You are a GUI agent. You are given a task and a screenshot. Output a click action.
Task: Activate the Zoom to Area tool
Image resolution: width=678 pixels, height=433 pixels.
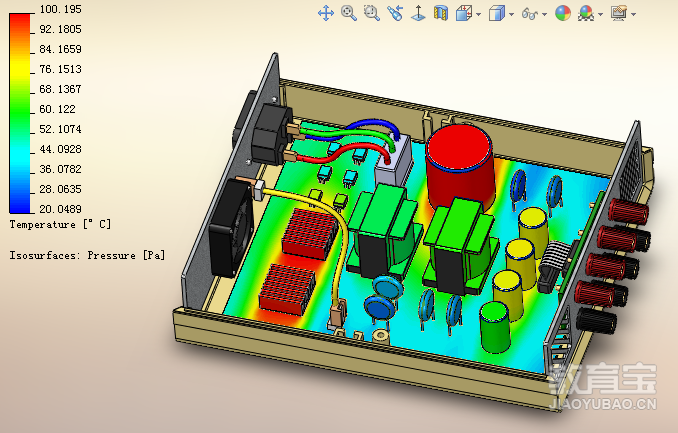[x=372, y=13]
